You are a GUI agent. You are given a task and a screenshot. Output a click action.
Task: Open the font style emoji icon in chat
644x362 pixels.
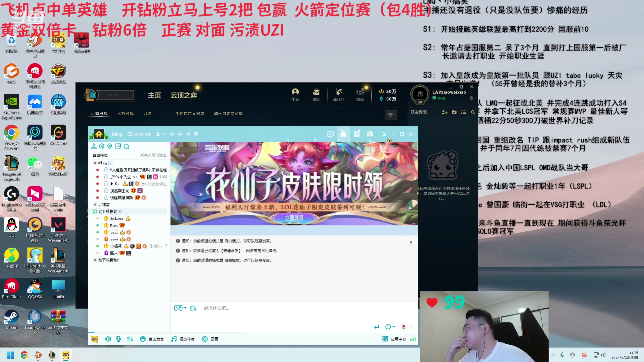click(x=193, y=308)
